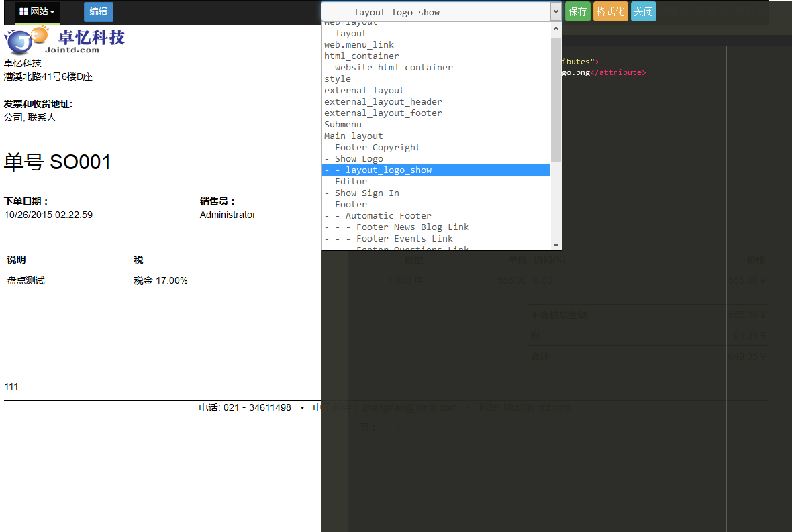Image resolution: width=792 pixels, height=532 pixels.
Task: Pick external_layout_footer template
Action: click(383, 113)
